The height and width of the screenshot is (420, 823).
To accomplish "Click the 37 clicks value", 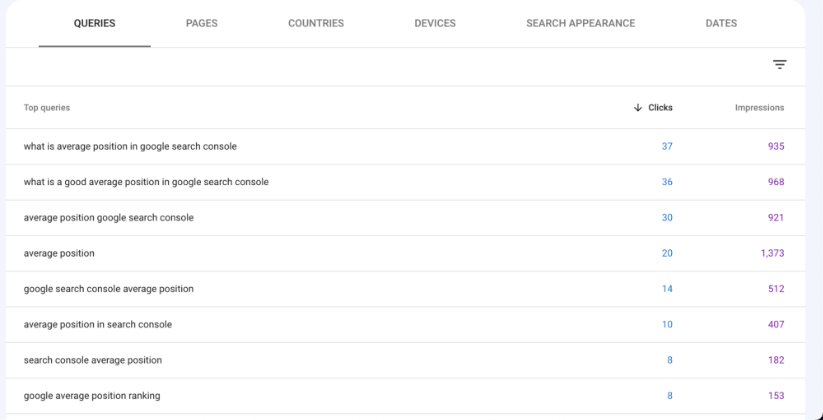I will (x=667, y=146).
